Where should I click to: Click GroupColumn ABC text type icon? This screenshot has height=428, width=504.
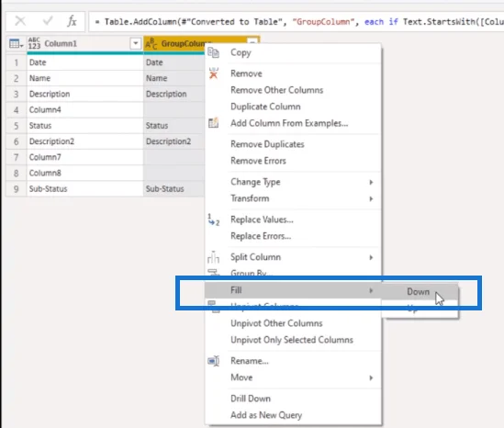[x=151, y=43]
